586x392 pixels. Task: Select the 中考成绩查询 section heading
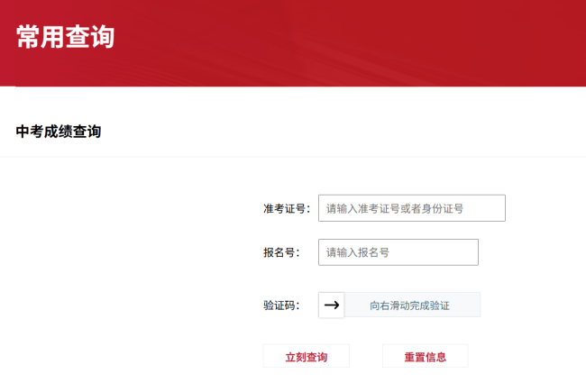click(x=59, y=132)
